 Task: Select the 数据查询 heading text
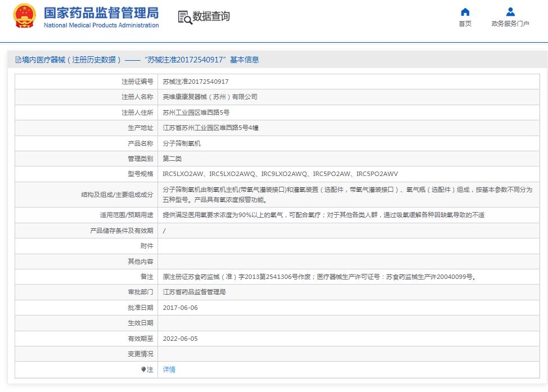coord(211,17)
